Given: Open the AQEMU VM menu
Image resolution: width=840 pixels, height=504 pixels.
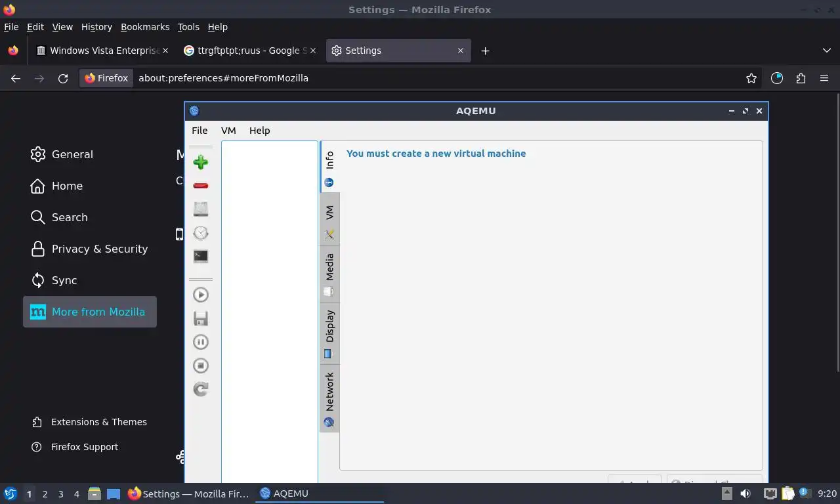Looking at the screenshot, I should tap(228, 131).
